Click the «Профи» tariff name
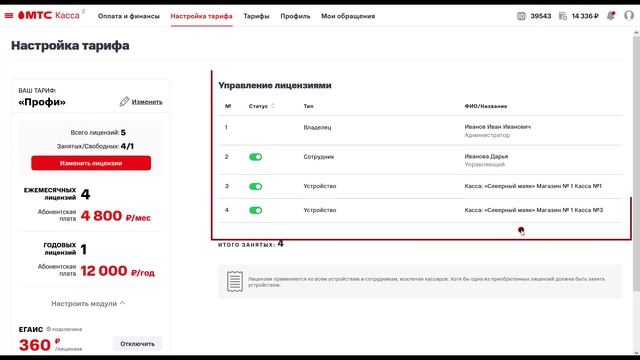The image size is (640, 360). [x=42, y=102]
